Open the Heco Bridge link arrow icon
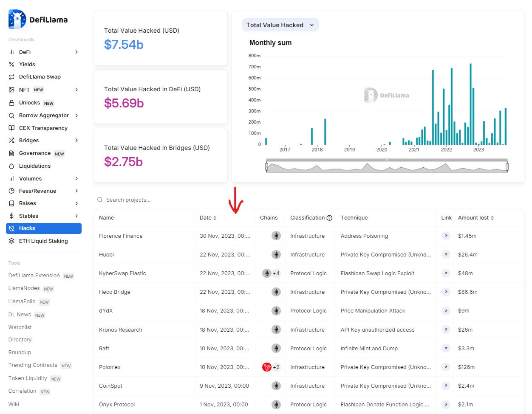This screenshot has width=532, height=414. [x=446, y=292]
